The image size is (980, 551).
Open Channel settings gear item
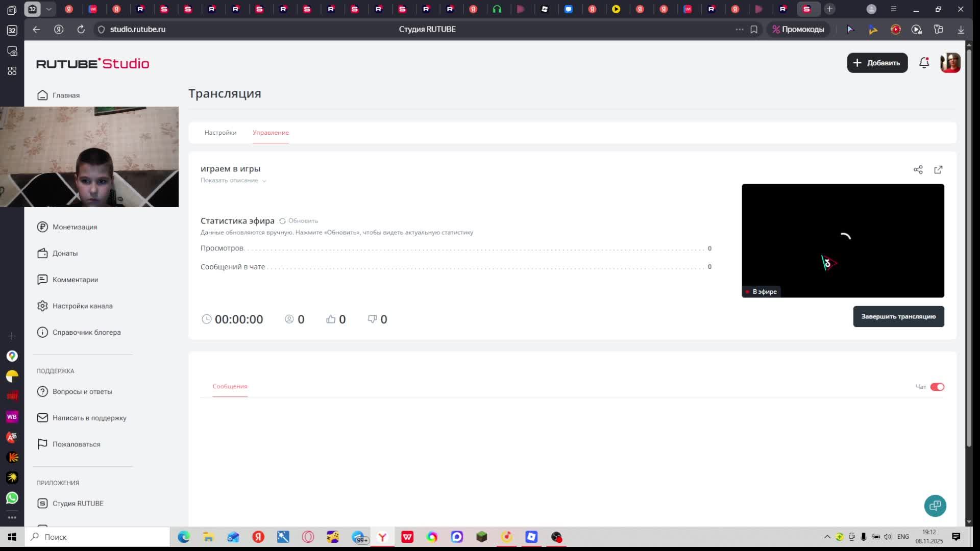pos(82,306)
